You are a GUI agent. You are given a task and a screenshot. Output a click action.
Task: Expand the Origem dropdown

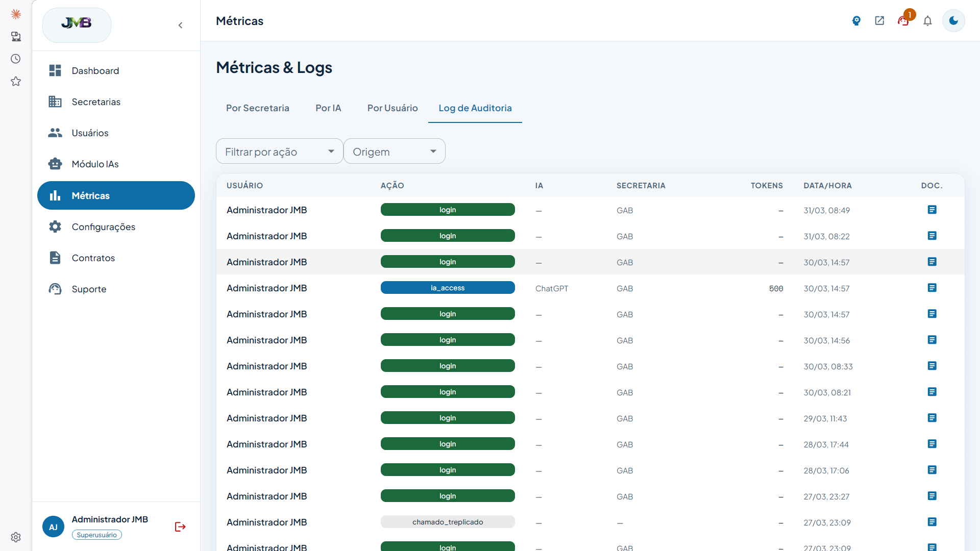(394, 151)
